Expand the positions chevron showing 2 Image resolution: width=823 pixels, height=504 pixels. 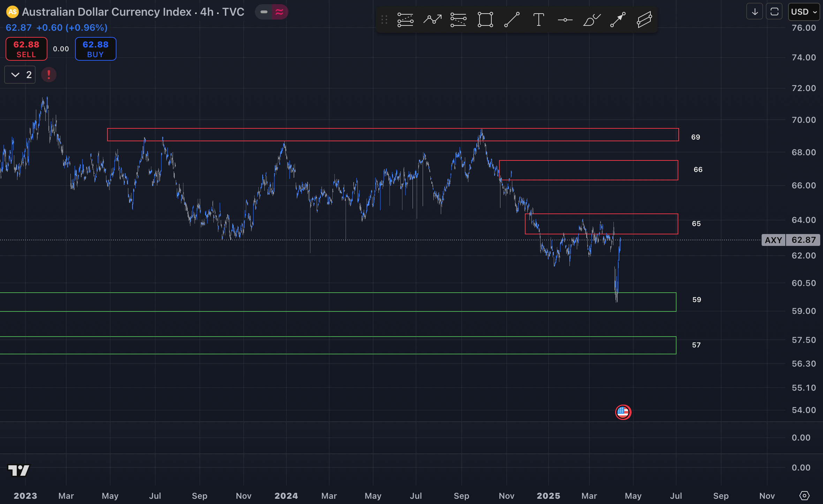[20, 74]
